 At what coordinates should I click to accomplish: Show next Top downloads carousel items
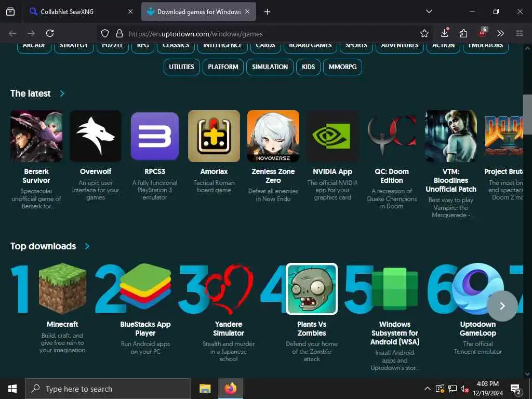point(502,305)
